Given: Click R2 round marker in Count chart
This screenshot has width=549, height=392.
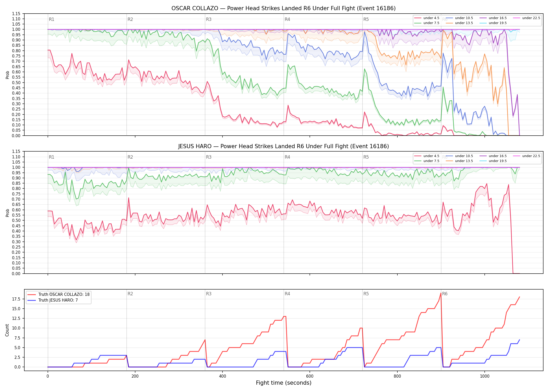Looking at the screenshot, I should [130, 294].
